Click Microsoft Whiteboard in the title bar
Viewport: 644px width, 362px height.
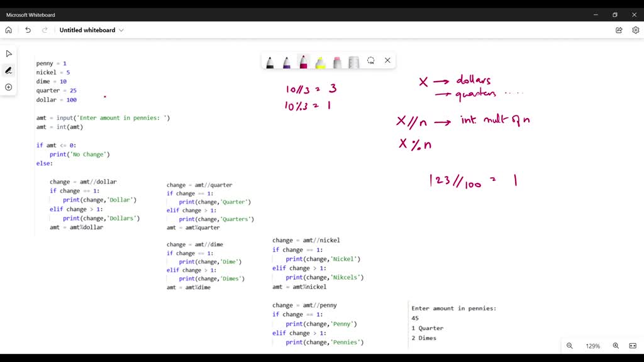pos(30,14)
